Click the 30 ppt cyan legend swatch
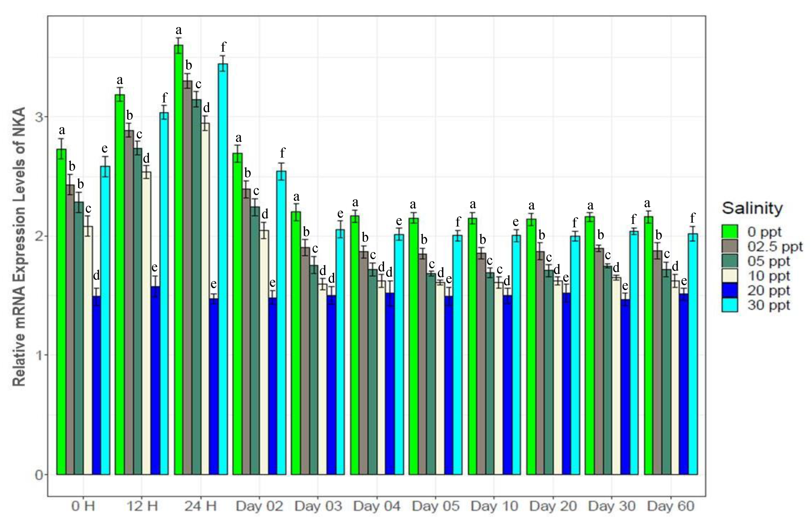This screenshot has height=517, width=812. coord(730,305)
